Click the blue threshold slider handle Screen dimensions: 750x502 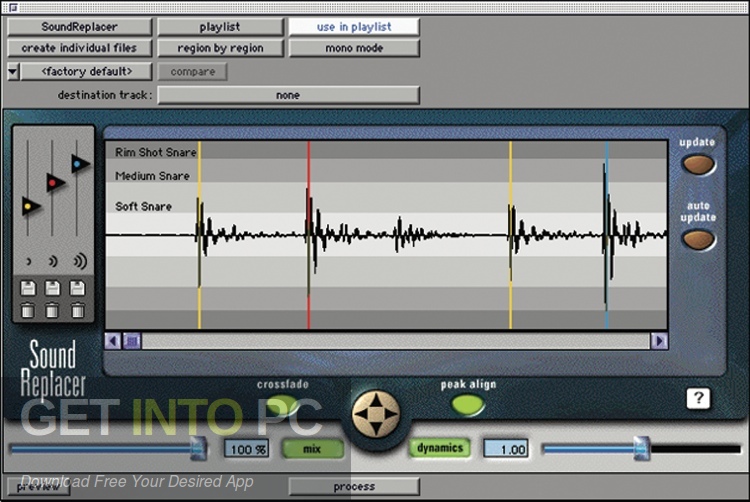pos(80,164)
